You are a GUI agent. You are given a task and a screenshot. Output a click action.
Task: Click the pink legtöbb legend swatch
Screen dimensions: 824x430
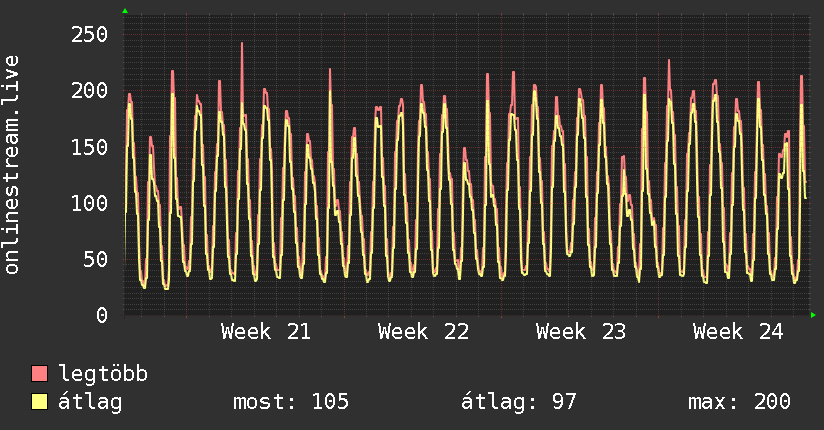(39, 373)
